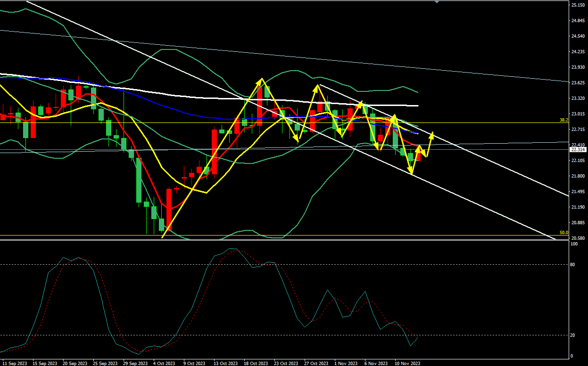This screenshot has height=366, width=588.
Task: Select the yellow arrow tip at 18 Oct peak
Action: point(261,81)
